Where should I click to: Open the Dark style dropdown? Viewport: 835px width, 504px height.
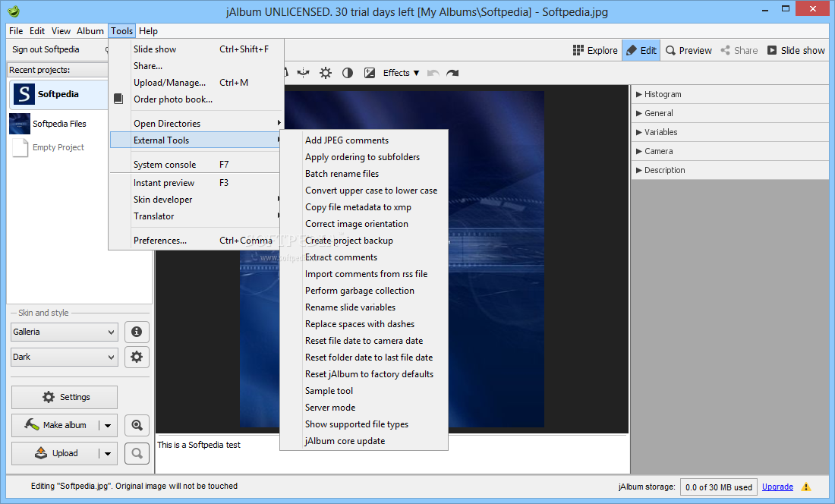point(64,357)
